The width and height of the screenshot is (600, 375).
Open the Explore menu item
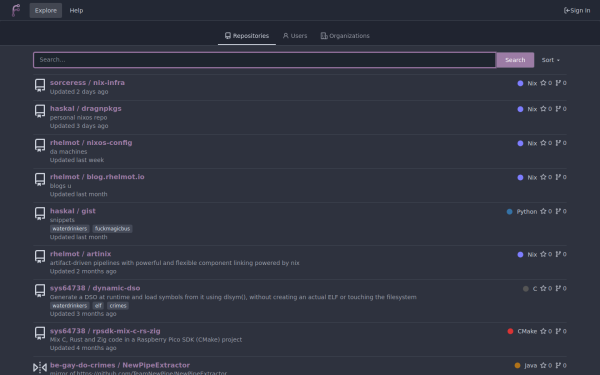tap(46, 10)
